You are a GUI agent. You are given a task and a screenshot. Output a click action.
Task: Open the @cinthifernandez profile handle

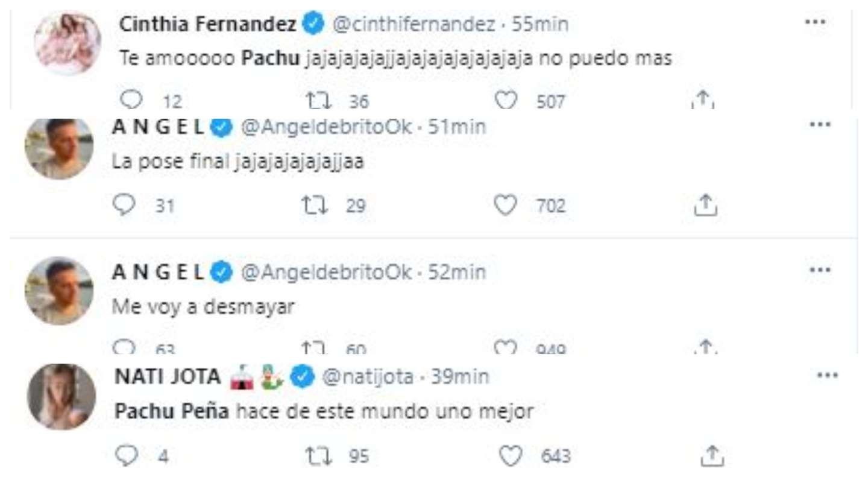pyautogui.click(x=413, y=24)
